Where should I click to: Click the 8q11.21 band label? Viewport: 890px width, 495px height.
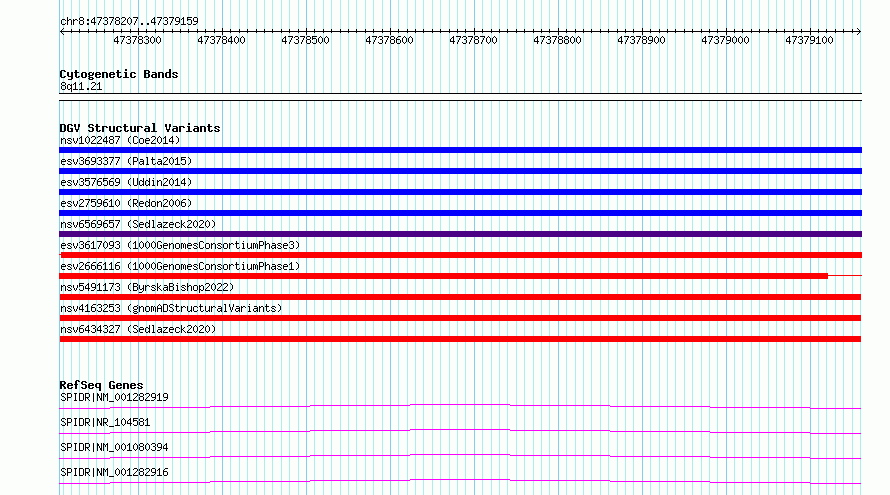pyautogui.click(x=81, y=86)
